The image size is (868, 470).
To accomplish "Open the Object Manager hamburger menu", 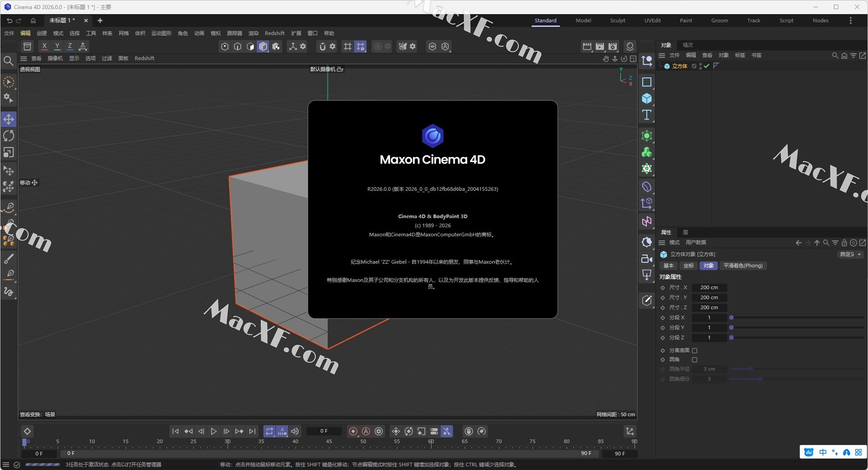I will (662, 56).
